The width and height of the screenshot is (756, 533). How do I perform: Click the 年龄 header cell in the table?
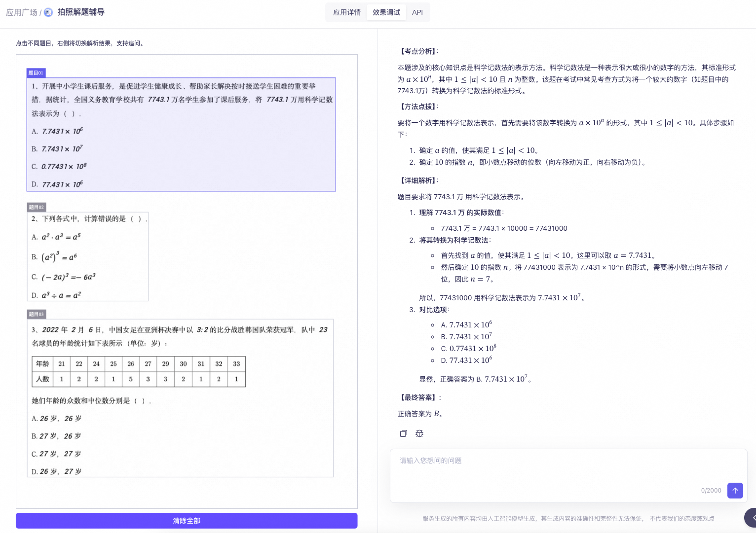[42, 364]
